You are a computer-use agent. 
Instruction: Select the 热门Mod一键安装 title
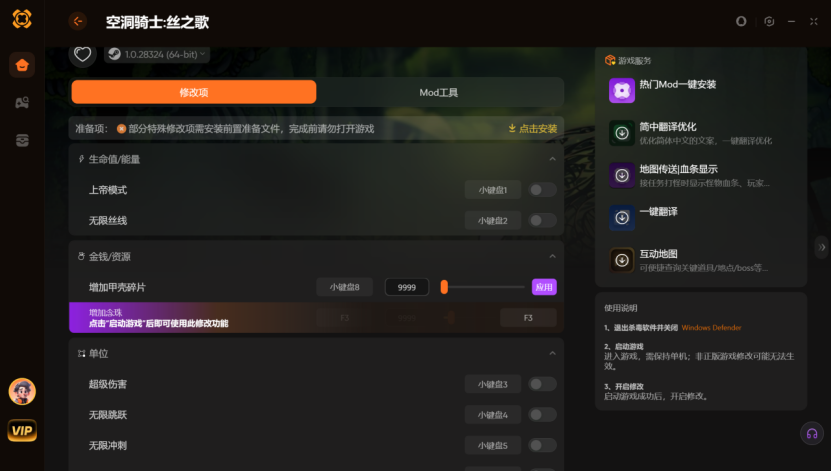677,84
